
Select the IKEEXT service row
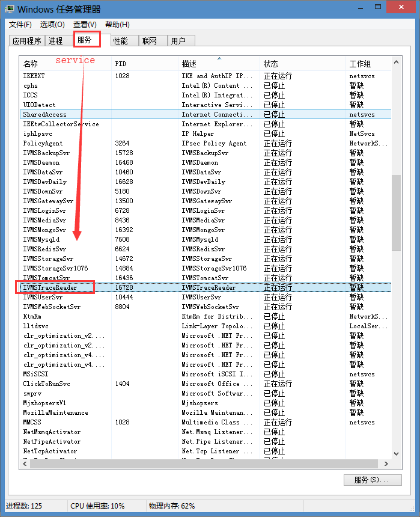(x=205, y=76)
